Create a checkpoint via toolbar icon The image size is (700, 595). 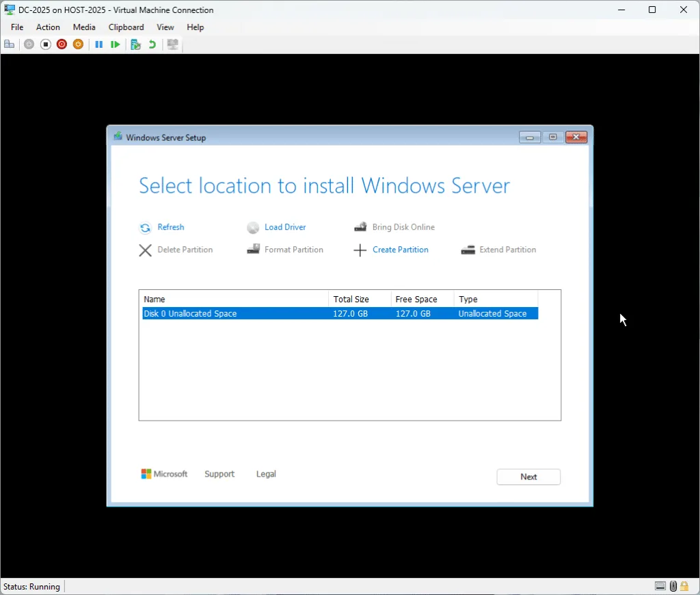[136, 44]
